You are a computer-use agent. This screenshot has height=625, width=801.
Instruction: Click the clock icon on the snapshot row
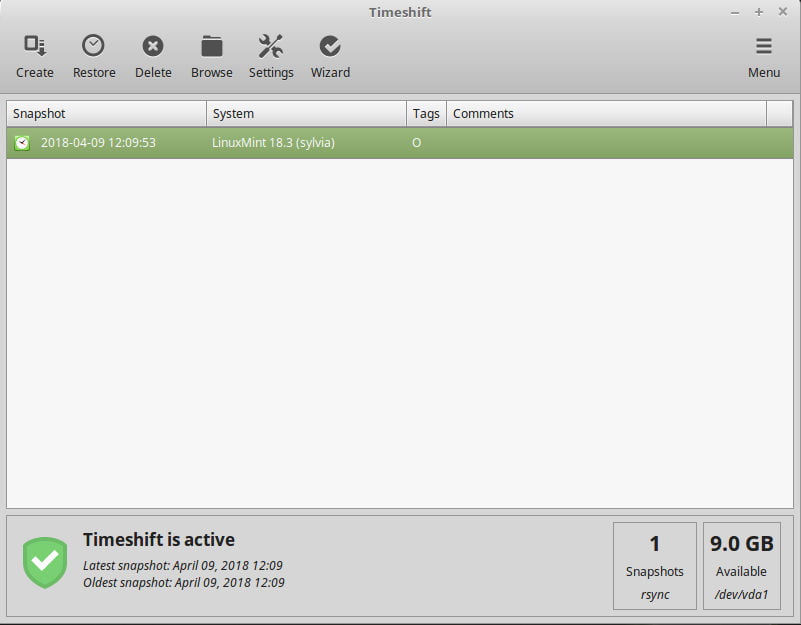click(x=23, y=142)
